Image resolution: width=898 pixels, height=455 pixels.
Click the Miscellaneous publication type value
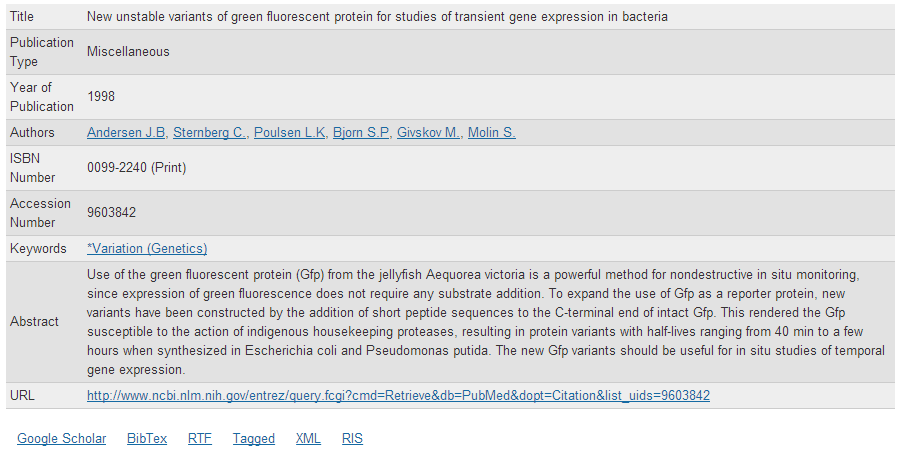(128, 52)
